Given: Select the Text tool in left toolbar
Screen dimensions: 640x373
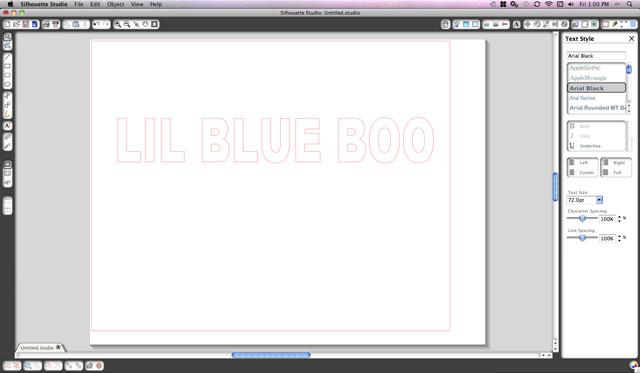Looking at the screenshot, I should (7, 126).
